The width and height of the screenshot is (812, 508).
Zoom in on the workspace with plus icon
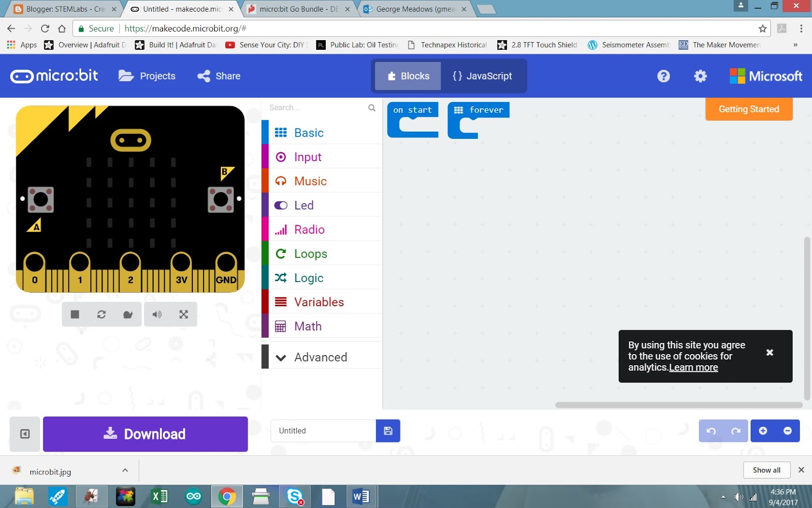[763, 430]
